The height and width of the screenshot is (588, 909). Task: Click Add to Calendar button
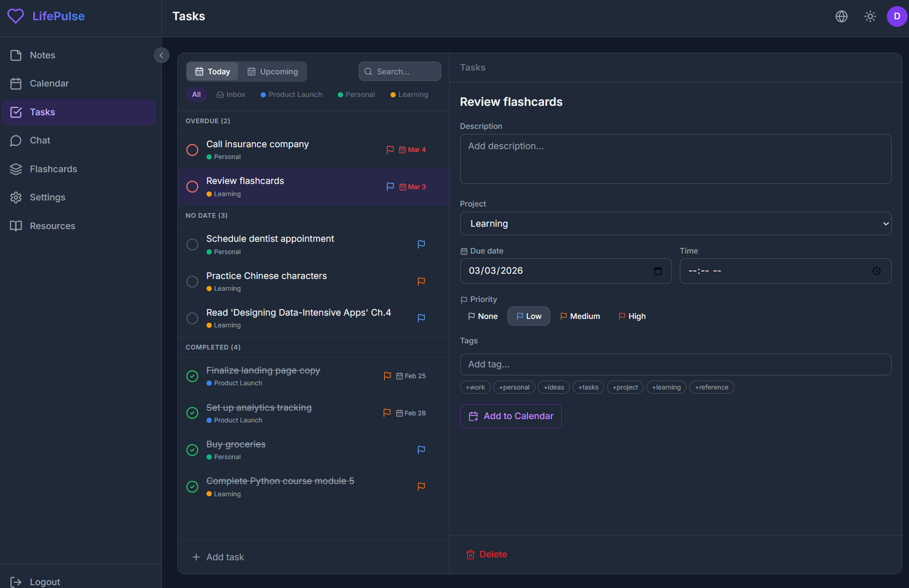tap(510, 416)
